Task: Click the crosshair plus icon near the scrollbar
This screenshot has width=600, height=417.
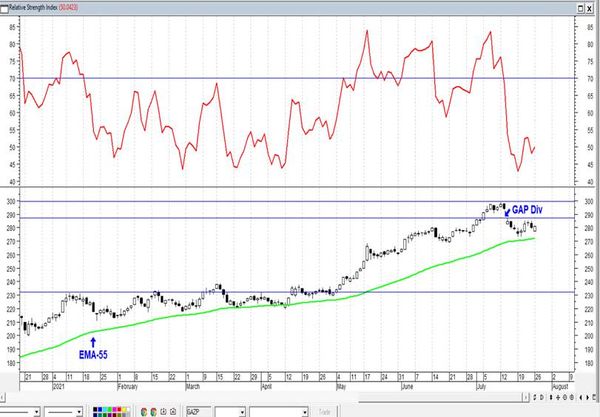Action: point(558,397)
